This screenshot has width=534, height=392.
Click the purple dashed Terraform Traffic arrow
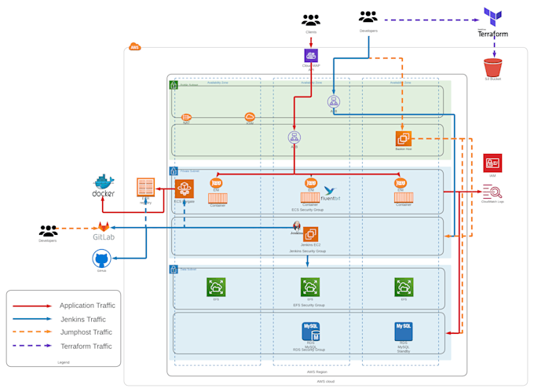(x=32, y=346)
